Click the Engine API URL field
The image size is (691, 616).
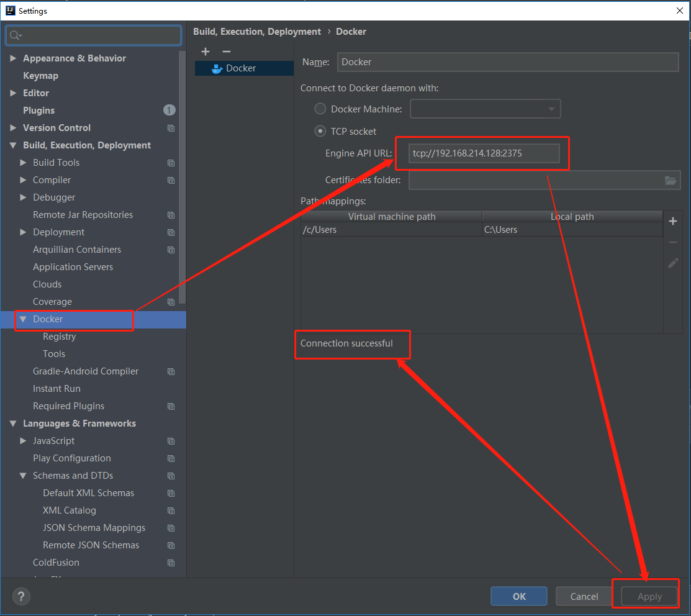[484, 153]
